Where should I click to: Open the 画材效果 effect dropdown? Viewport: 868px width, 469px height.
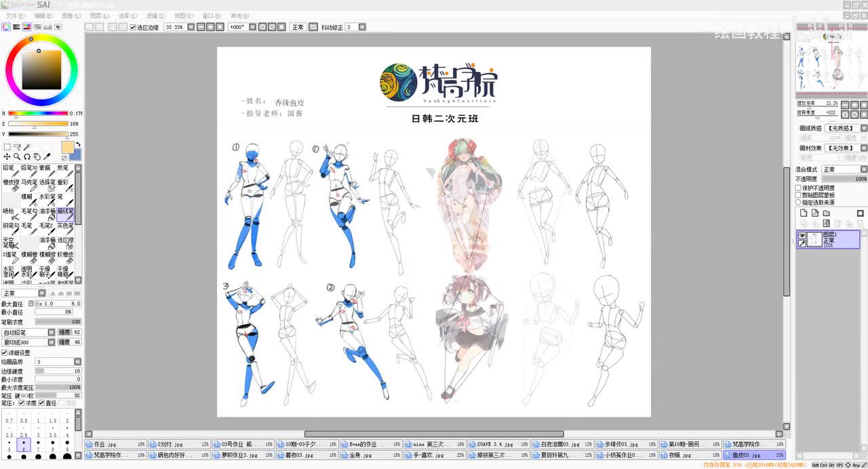864,148
